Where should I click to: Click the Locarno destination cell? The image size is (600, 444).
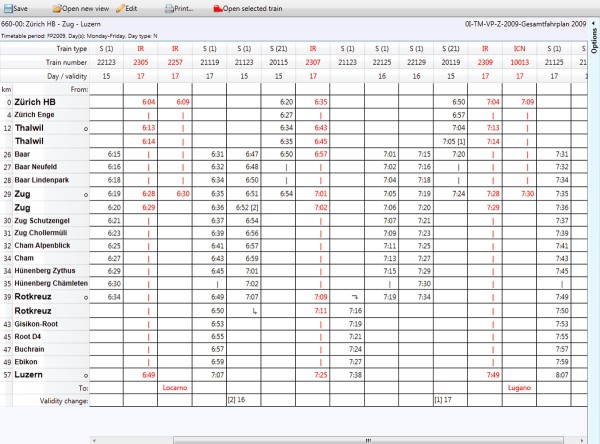(x=175, y=386)
